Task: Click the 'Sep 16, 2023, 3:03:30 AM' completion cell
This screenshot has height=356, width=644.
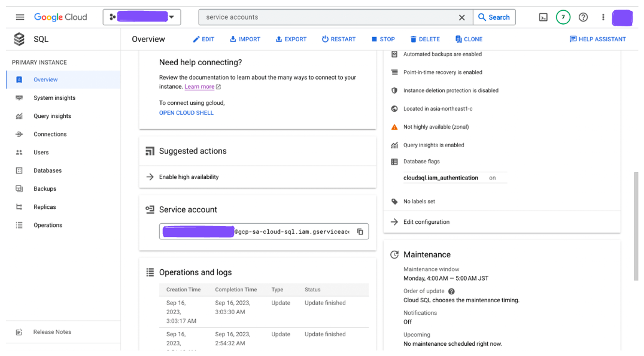Action: click(233, 308)
